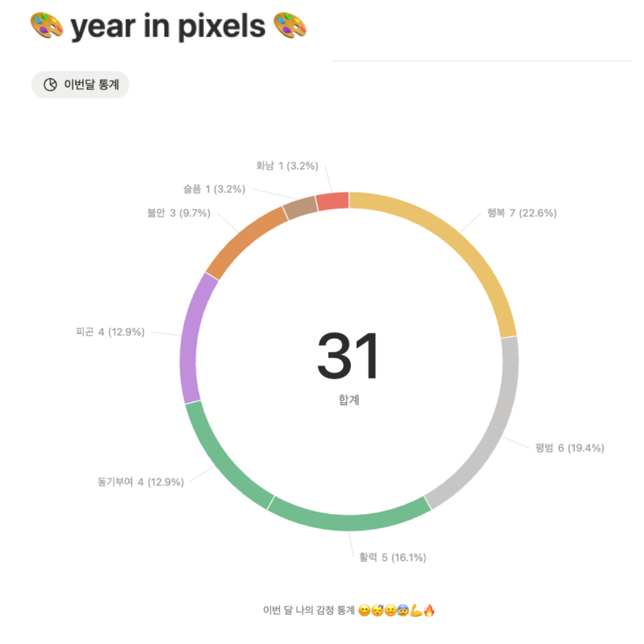Click the "동기부여 4 (12.9%)" chart label
Image resolution: width=644 pixels, height=644 pixels.
point(141,482)
